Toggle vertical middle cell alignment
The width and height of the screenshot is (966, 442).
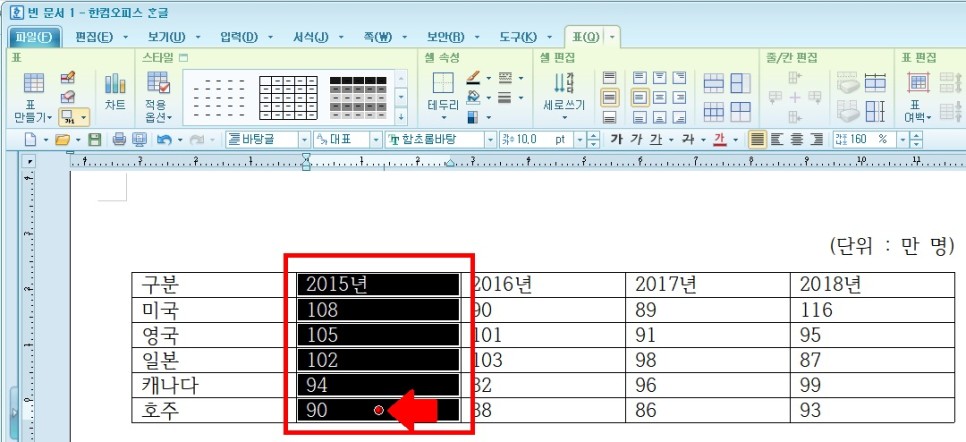[609, 97]
